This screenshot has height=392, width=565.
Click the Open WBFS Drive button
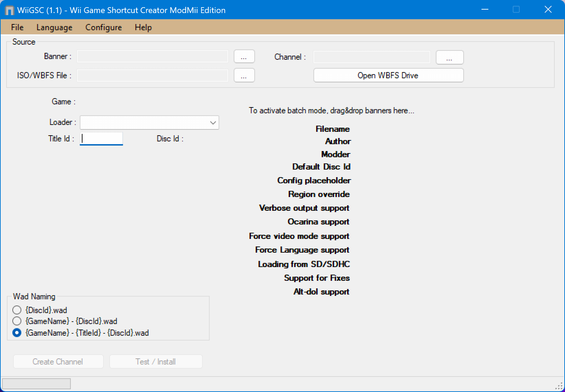click(x=388, y=76)
